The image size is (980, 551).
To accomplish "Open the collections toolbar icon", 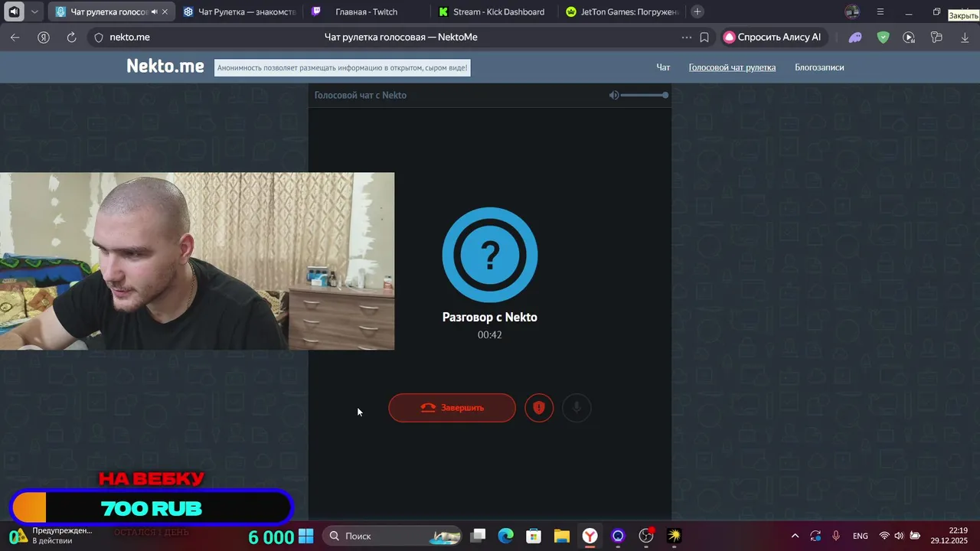I will [x=936, y=37].
